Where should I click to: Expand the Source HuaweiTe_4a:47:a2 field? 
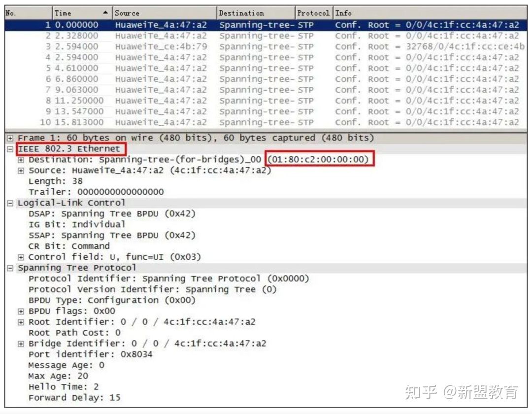pyautogui.click(x=21, y=171)
